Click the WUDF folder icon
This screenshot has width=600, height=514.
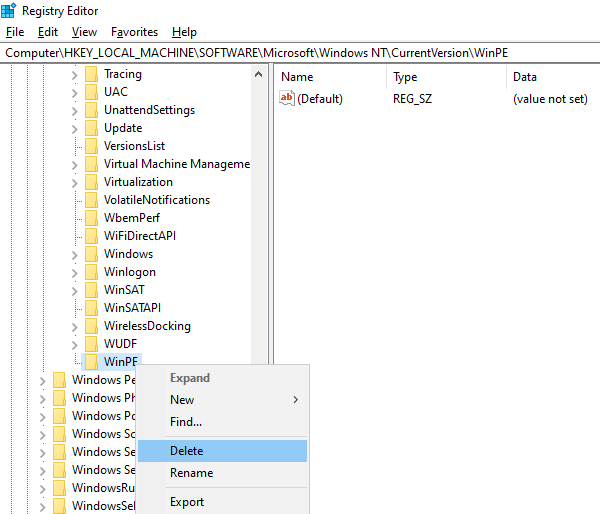(91, 344)
